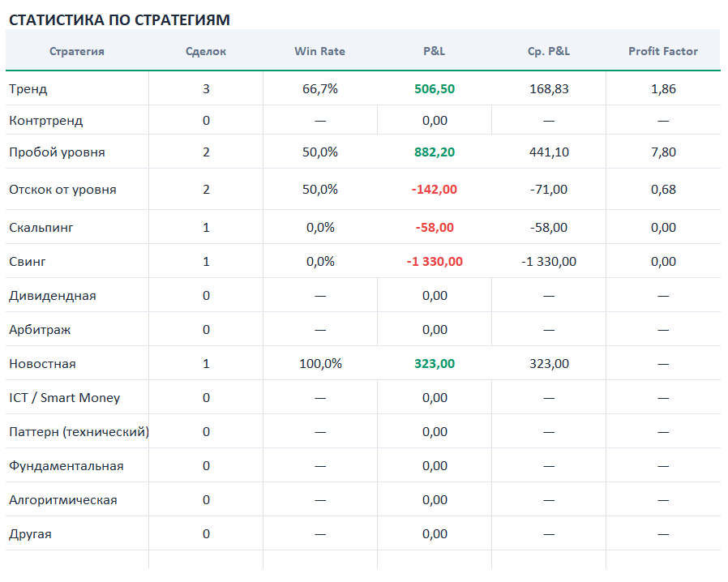This screenshot has height=582, width=728.
Task: Select the red -142,00 P&L cell
Action: [x=435, y=190]
